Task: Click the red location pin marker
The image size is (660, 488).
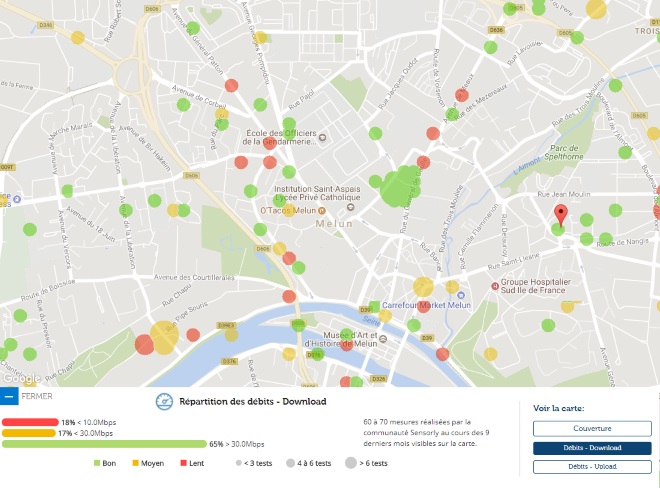Action: (561, 216)
